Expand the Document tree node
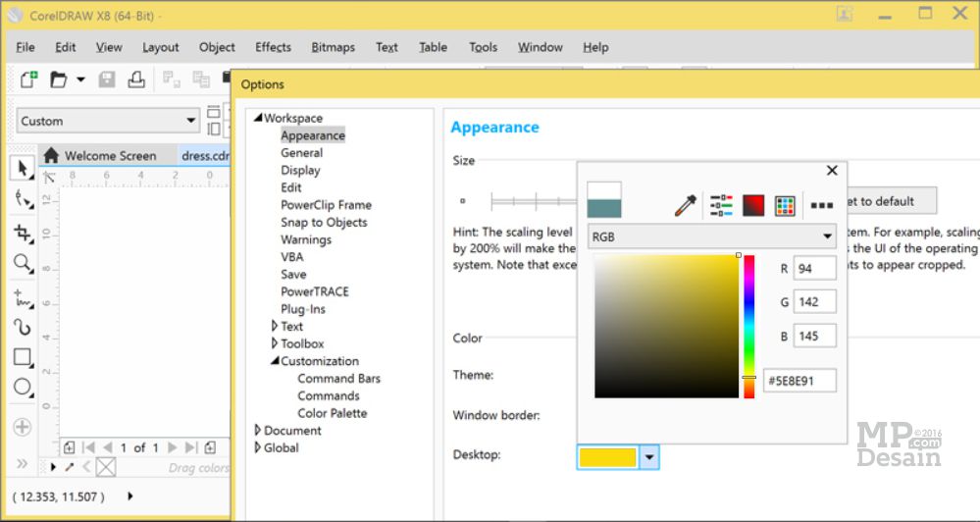 257,430
